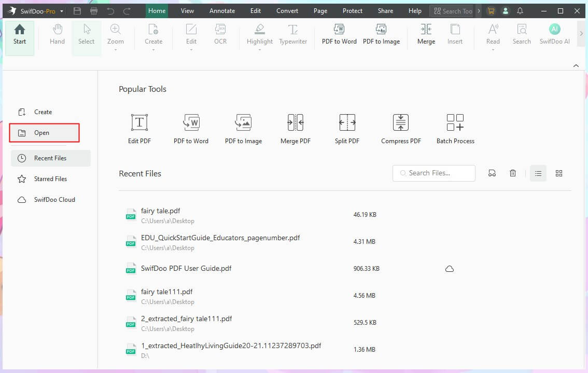Image resolution: width=588 pixels, height=373 pixels.
Task: Click Open in the left sidebar
Action: 44,133
